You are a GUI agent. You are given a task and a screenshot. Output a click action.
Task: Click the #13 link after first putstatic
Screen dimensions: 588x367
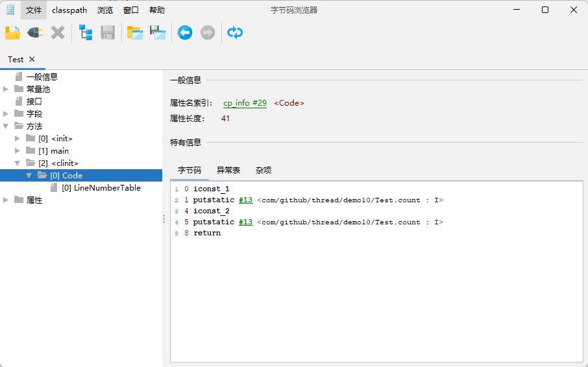(x=245, y=200)
